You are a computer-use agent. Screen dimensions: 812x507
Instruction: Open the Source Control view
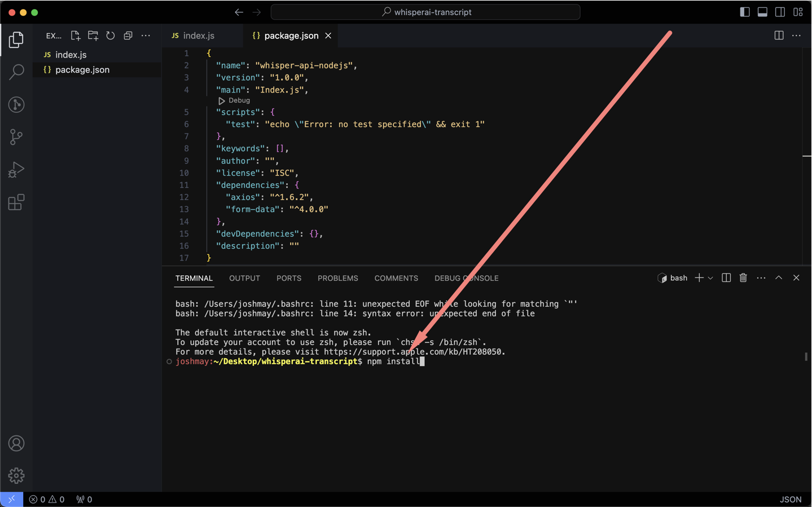16,137
